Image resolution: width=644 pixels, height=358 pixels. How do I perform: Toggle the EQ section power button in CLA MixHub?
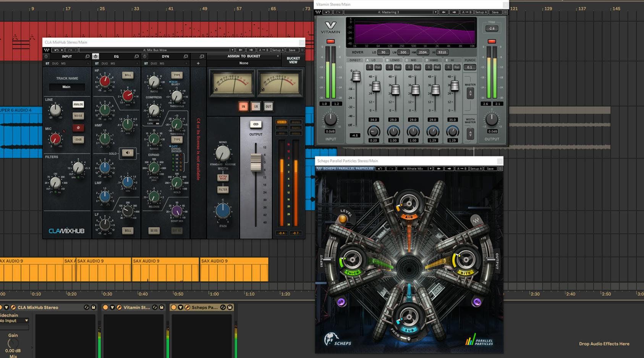coord(95,56)
